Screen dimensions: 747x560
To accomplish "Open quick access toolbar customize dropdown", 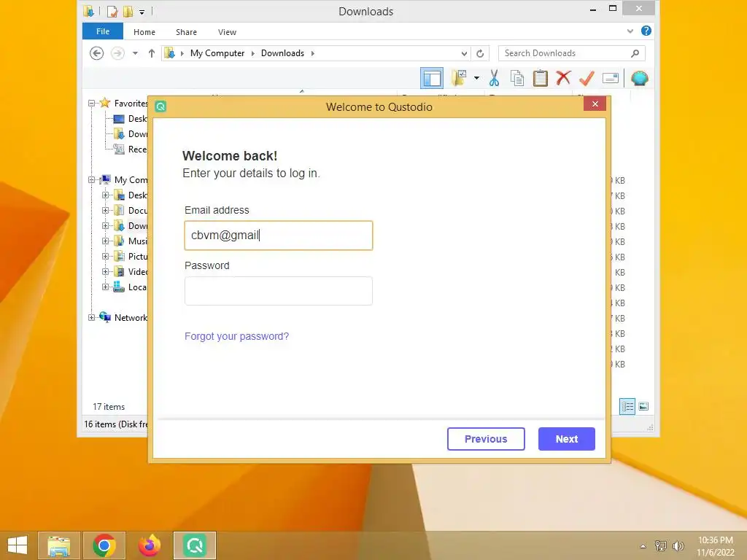I will tap(142, 12).
